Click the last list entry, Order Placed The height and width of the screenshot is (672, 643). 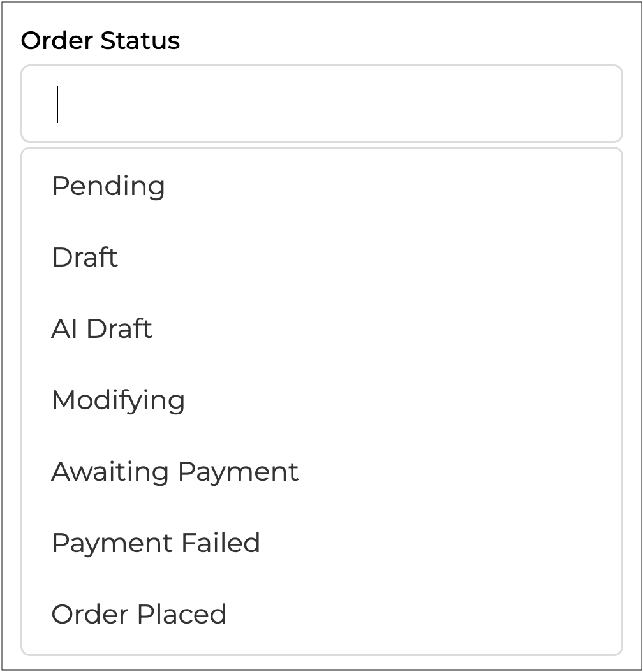point(139,615)
